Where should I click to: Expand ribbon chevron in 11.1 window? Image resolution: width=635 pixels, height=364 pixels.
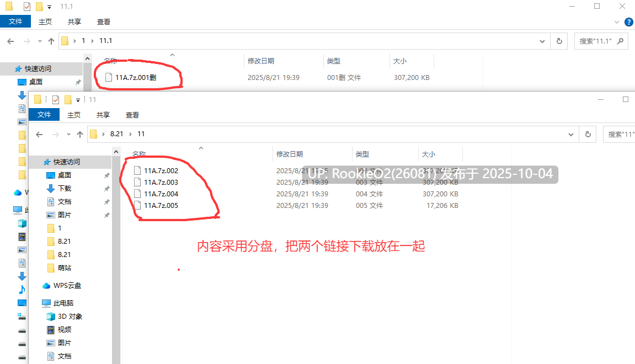(x=617, y=22)
